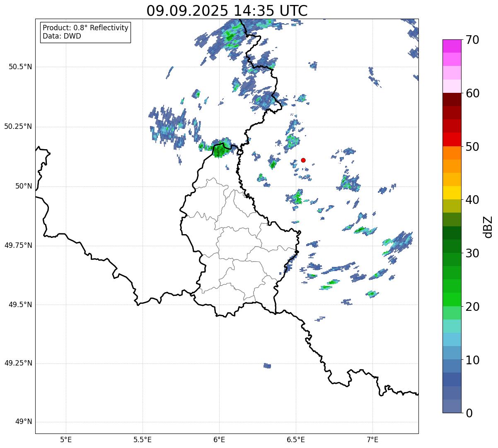The height and width of the screenshot is (448, 498).
Task: Click the 5.5°E longitude label
Action: [x=143, y=439]
